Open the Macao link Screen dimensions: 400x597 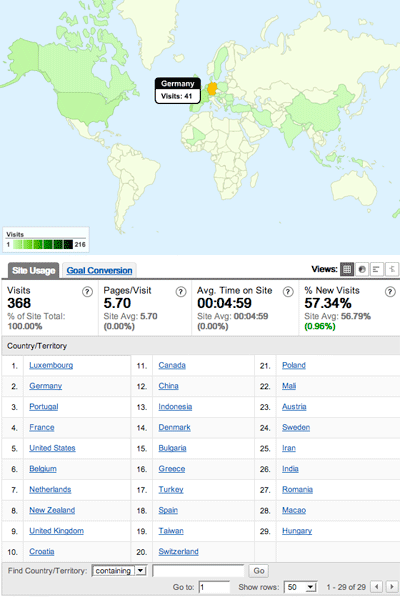tap(294, 510)
